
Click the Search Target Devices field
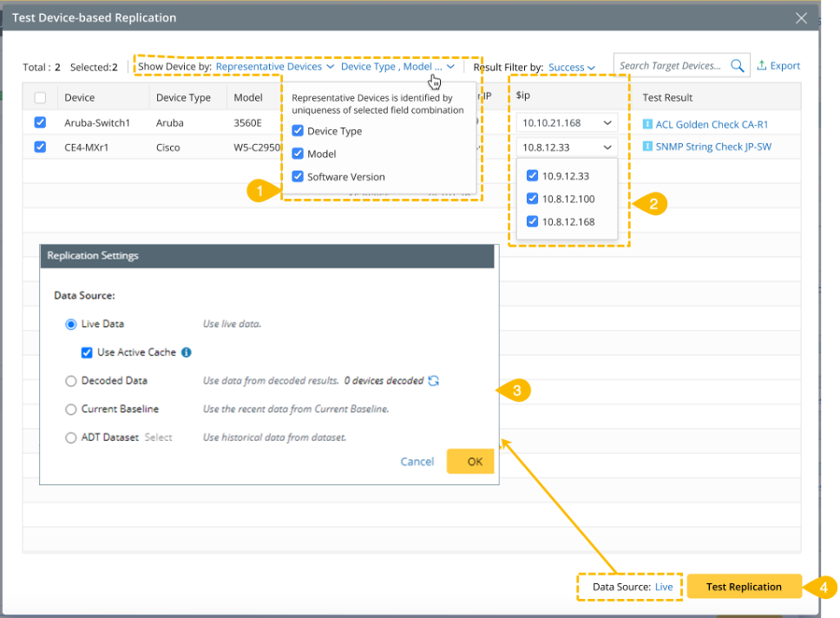pyautogui.click(x=670, y=66)
